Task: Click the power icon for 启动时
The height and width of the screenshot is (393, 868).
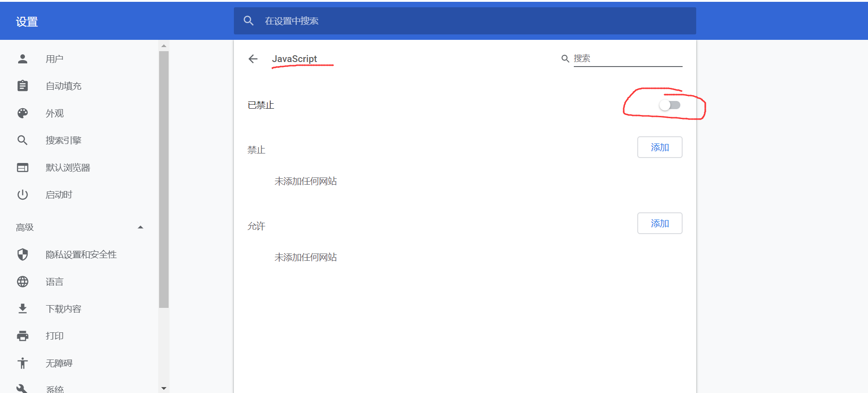Action: pos(23,195)
